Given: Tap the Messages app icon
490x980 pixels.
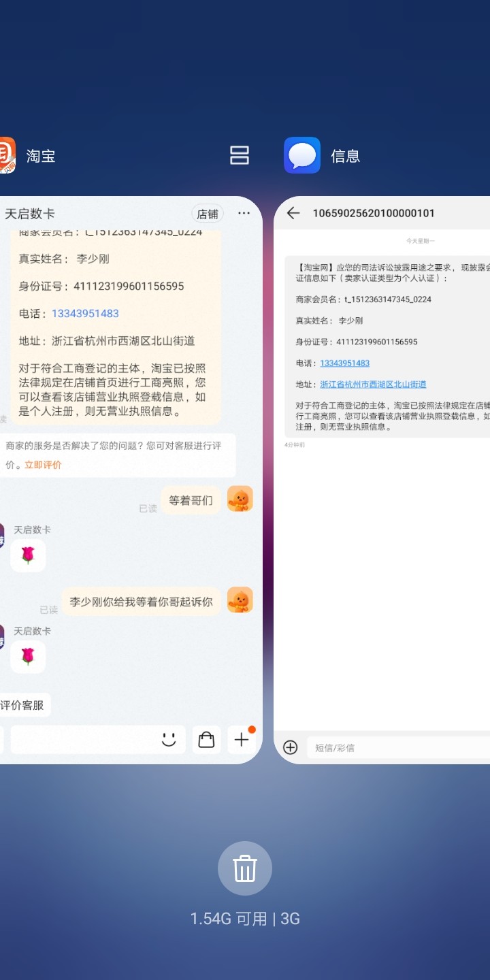Looking at the screenshot, I should point(302,155).
